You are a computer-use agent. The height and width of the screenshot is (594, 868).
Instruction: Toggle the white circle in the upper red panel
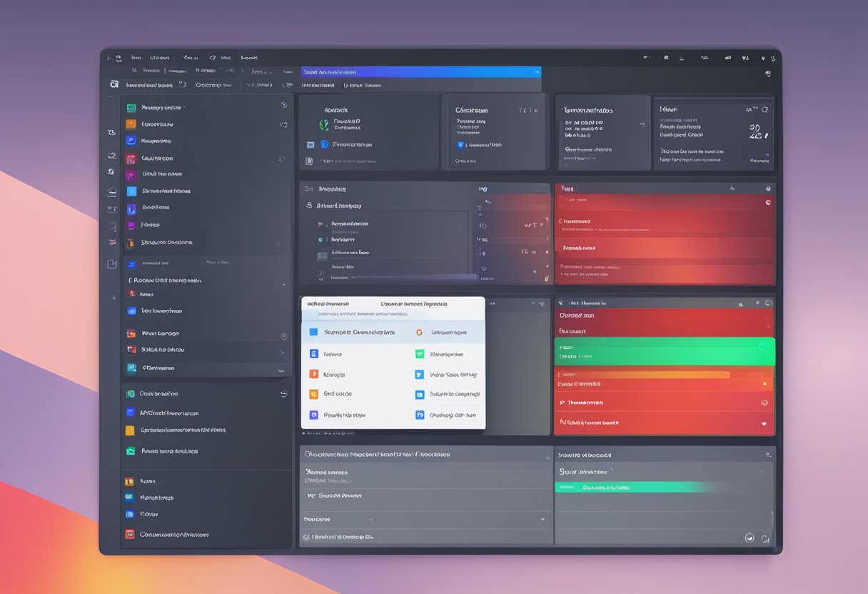tap(768, 202)
